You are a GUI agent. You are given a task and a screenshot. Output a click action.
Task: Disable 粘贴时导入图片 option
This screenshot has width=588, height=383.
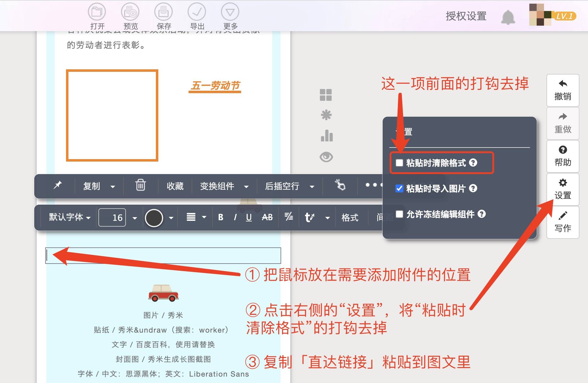(399, 189)
